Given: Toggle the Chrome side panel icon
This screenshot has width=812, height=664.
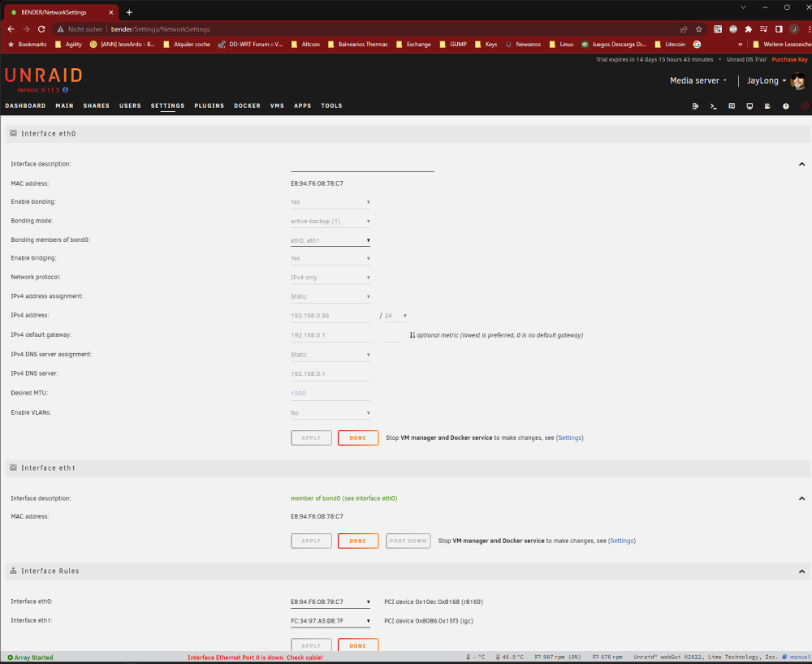Looking at the screenshot, I should (x=779, y=29).
